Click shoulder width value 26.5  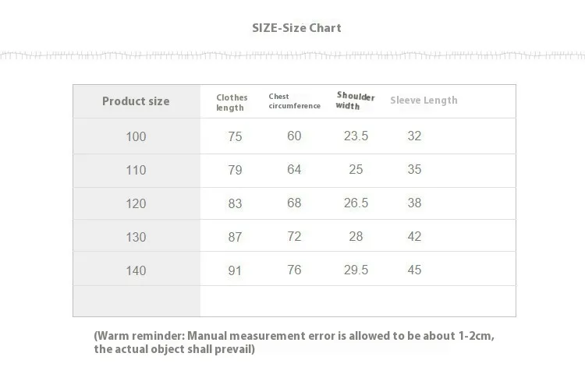click(356, 203)
